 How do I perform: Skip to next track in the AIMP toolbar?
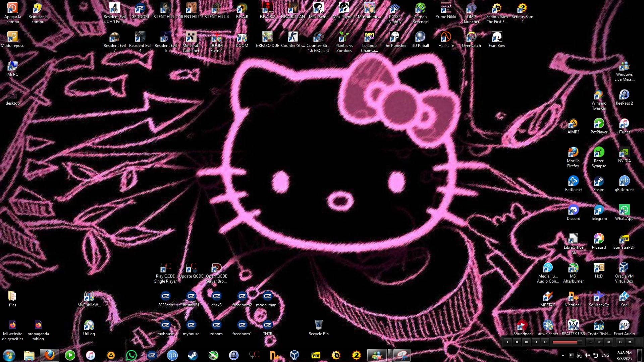(x=545, y=342)
